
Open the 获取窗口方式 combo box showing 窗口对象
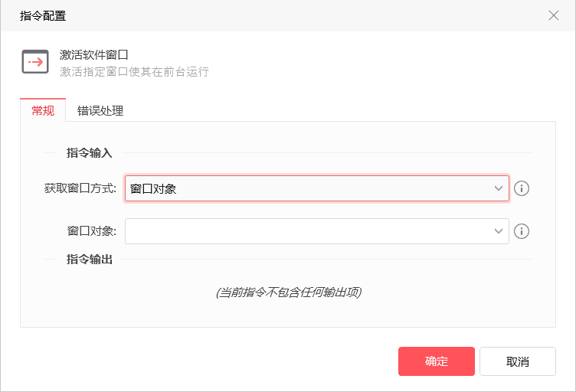click(x=306, y=188)
